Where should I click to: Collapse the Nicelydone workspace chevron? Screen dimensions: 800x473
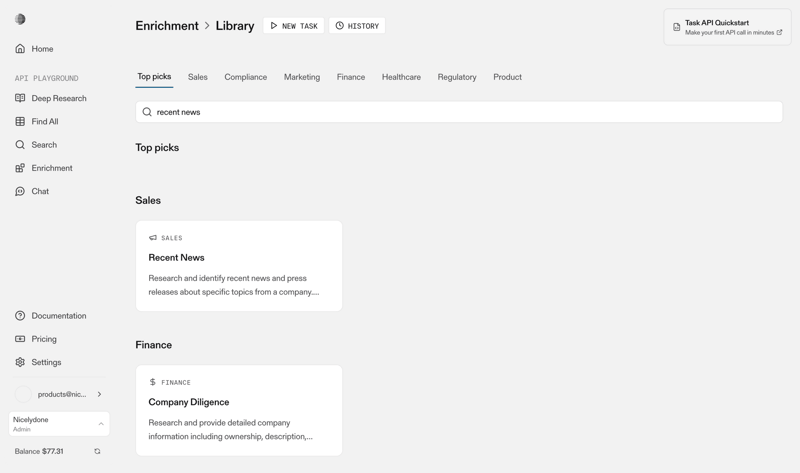101,424
